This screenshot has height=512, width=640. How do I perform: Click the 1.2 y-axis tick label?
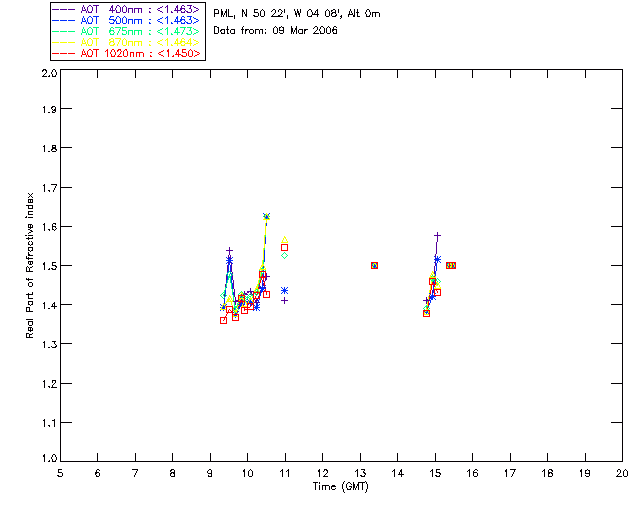click(49, 383)
